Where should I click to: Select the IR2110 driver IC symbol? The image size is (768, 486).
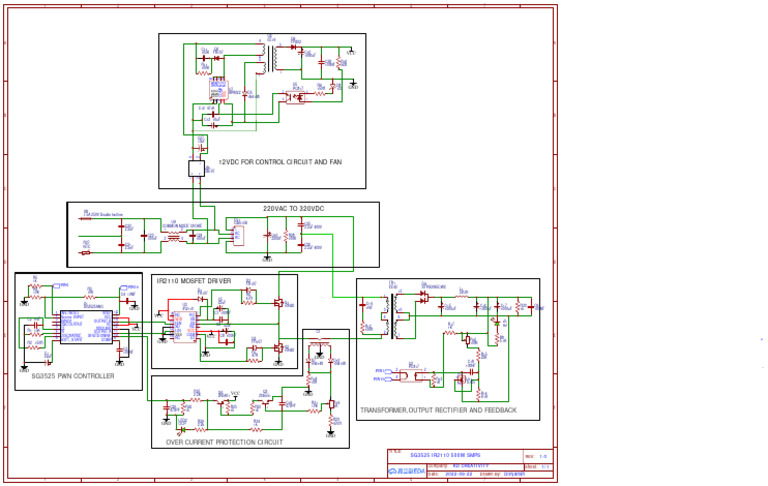185,327
